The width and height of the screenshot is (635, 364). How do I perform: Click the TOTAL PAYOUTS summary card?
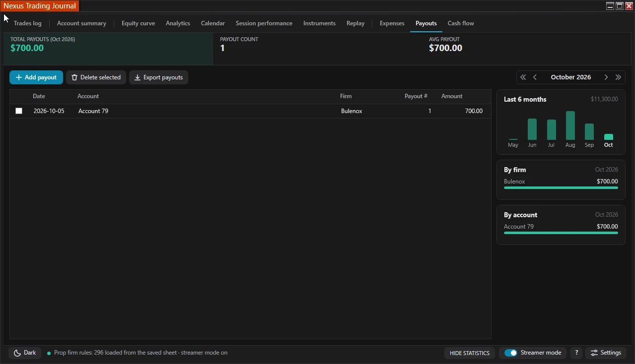108,49
